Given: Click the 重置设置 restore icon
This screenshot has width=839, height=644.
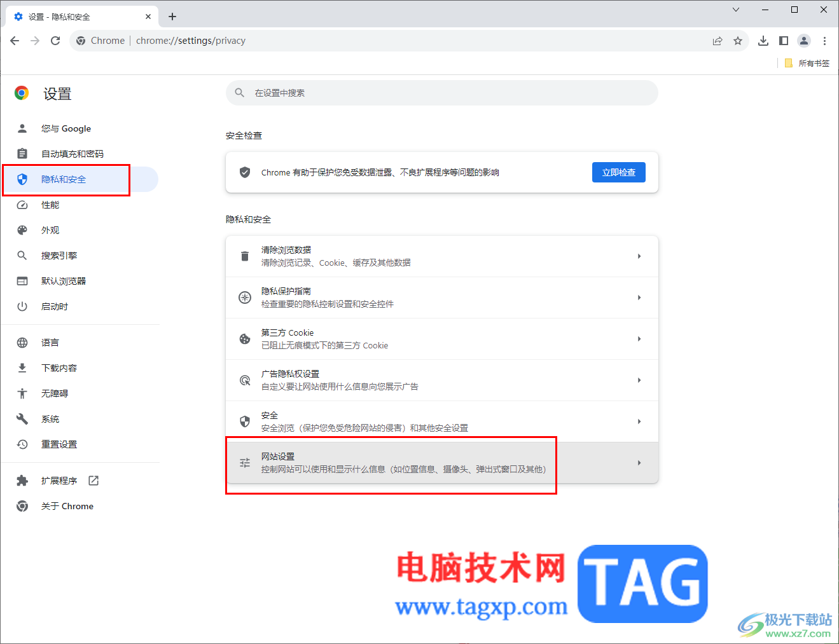Looking at the screenshot, I should [22, 444].
